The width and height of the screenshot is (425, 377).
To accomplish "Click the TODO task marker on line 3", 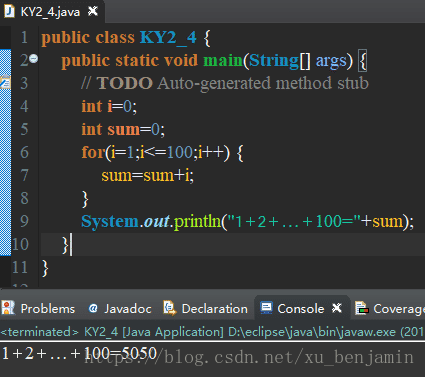I will pyautogui.click(x=6, y=82).
